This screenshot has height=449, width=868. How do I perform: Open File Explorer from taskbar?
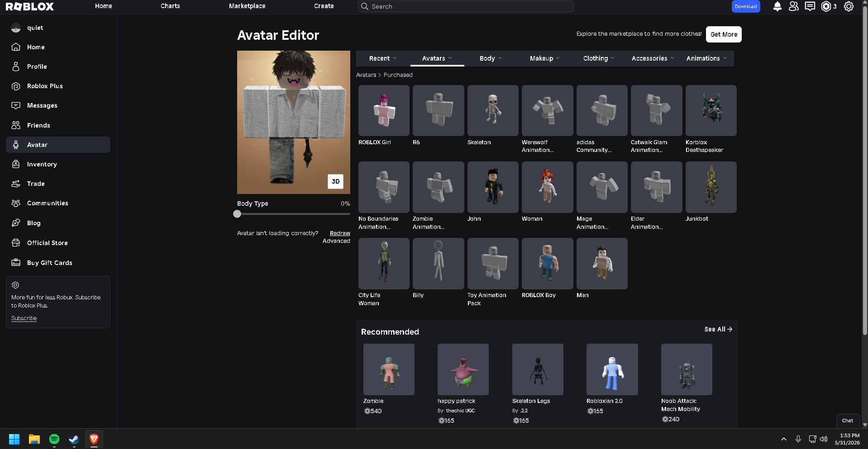(x=34, y=439)
